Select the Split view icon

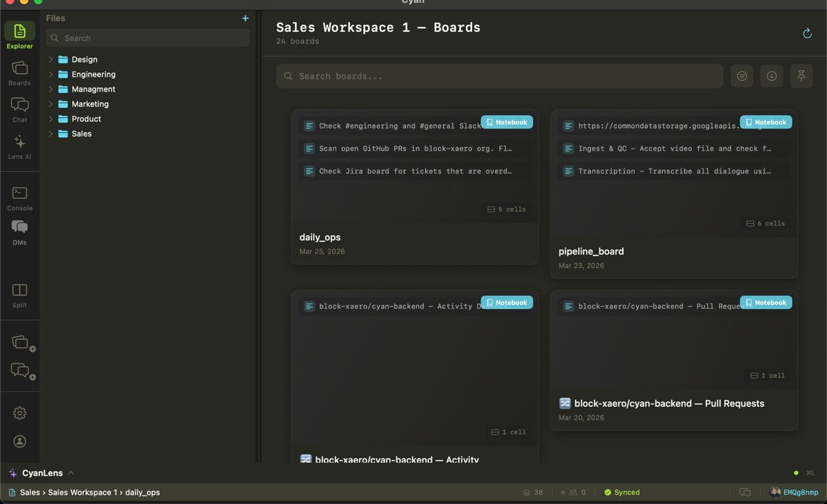click(x=19, y=291)
